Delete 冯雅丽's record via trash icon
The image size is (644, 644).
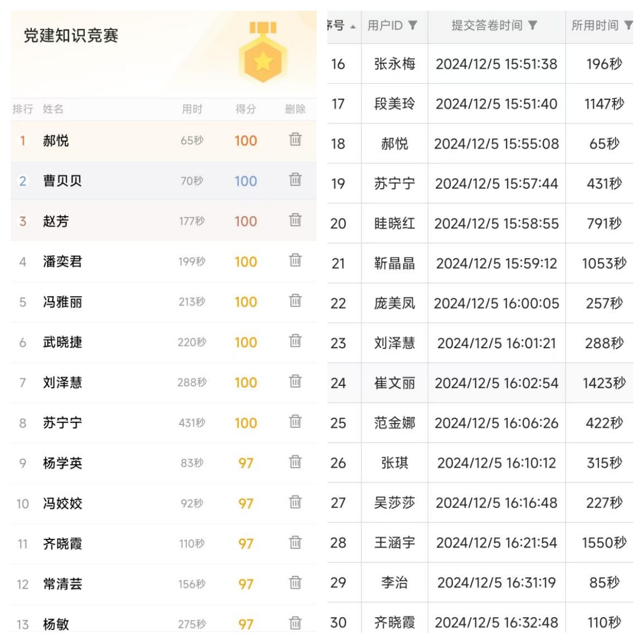295,301
